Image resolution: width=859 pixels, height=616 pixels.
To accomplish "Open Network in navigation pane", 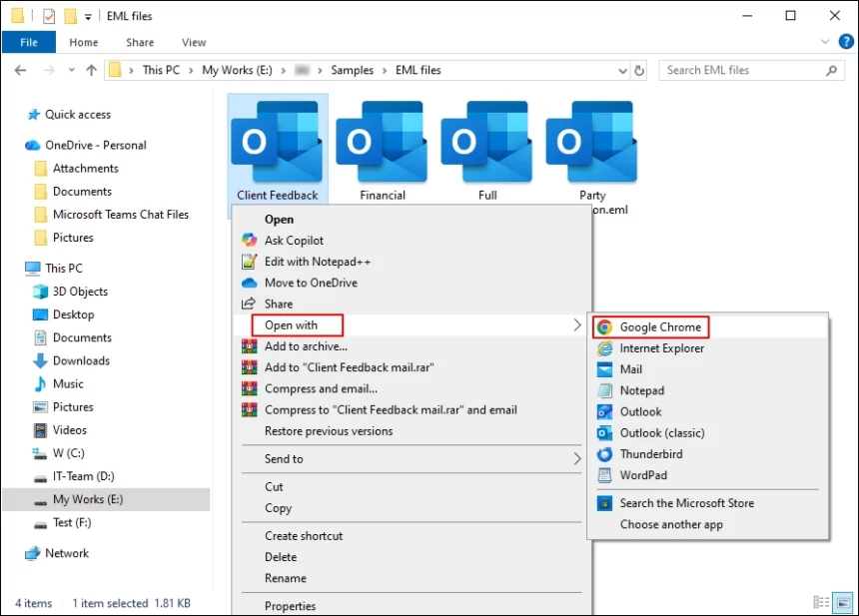I will pos(66,553).
